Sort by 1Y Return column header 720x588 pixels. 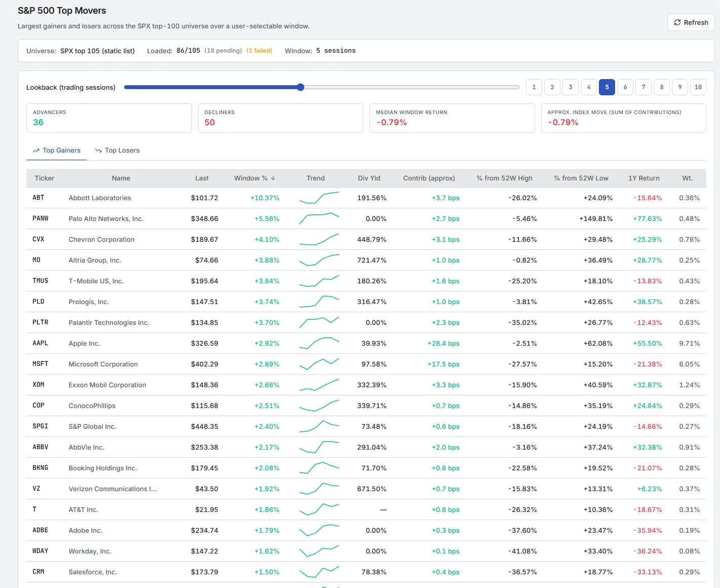pyautogui.click(x=644, y=178)
